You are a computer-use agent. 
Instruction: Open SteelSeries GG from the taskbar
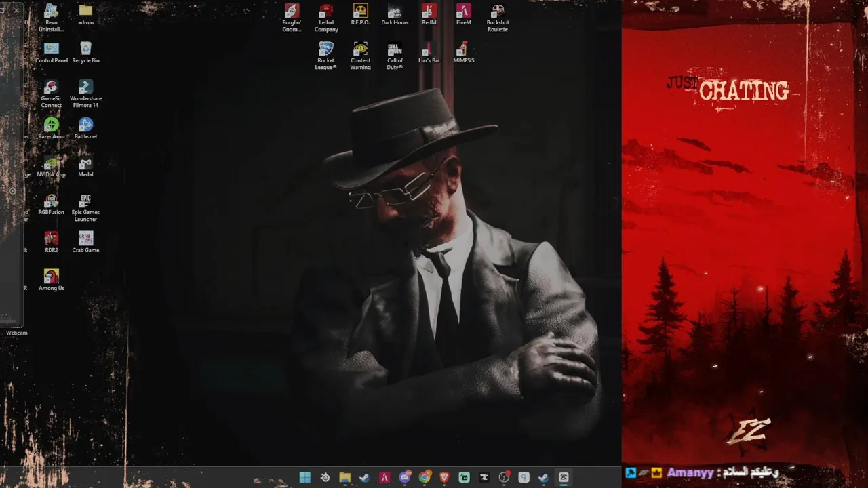click(x=325, y=477)
